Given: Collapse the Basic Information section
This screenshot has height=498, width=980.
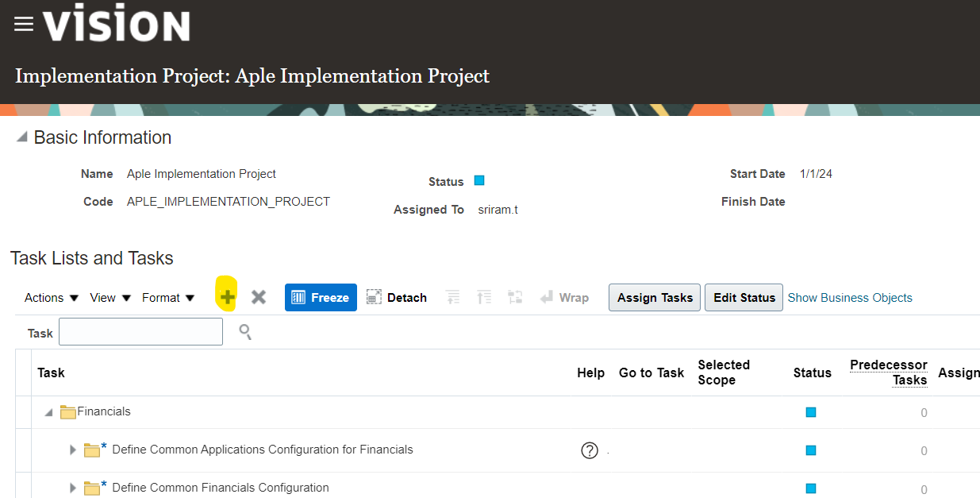Looking at the screenshot, I should click(x=21, y=137).
